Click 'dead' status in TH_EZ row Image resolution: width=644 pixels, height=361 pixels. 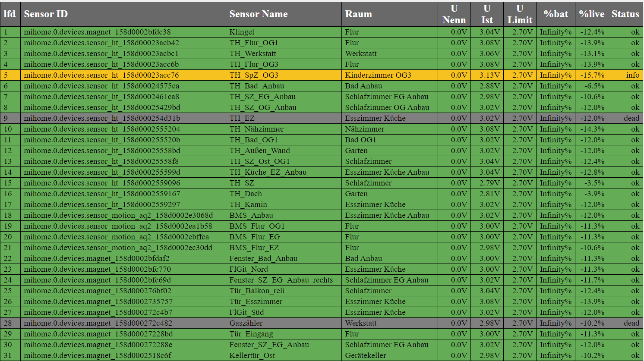tap(631, 118)
